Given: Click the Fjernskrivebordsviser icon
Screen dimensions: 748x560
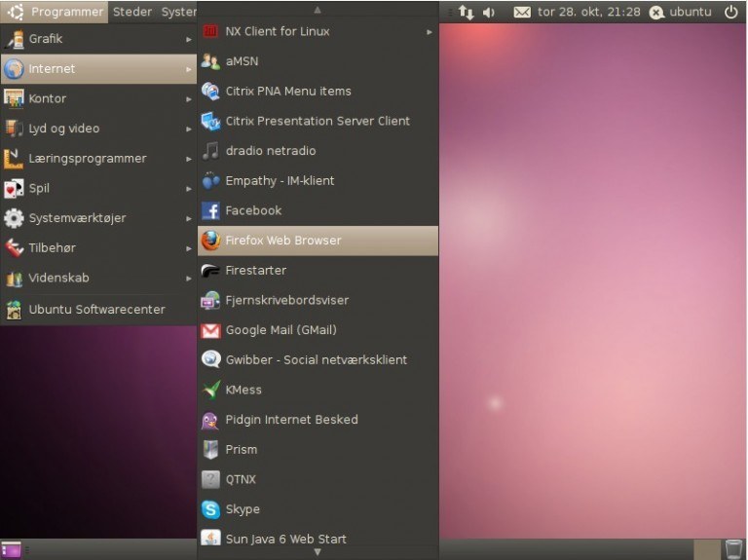Looking at the screenshot, I should pyautogui.click(x=210, y=301).
